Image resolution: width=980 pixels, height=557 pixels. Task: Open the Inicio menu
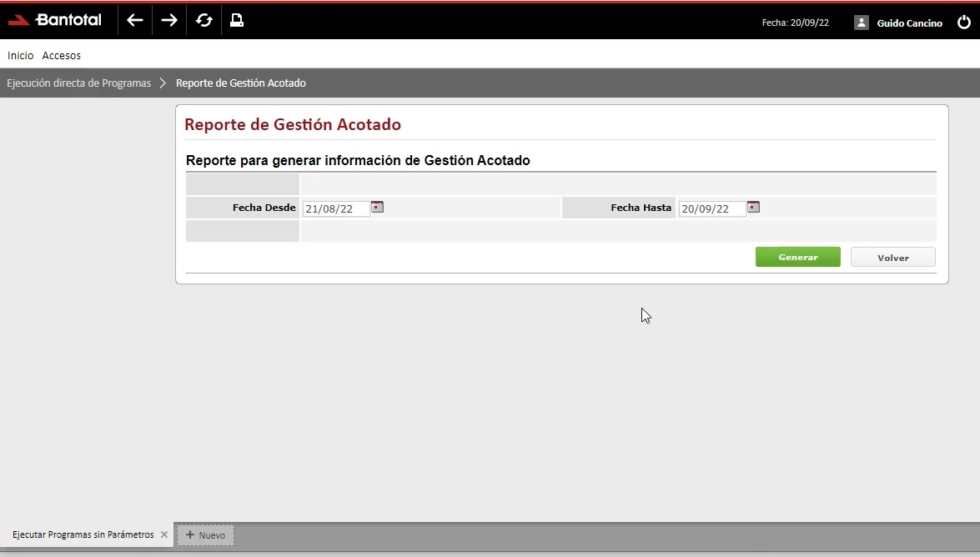[19, 55]
